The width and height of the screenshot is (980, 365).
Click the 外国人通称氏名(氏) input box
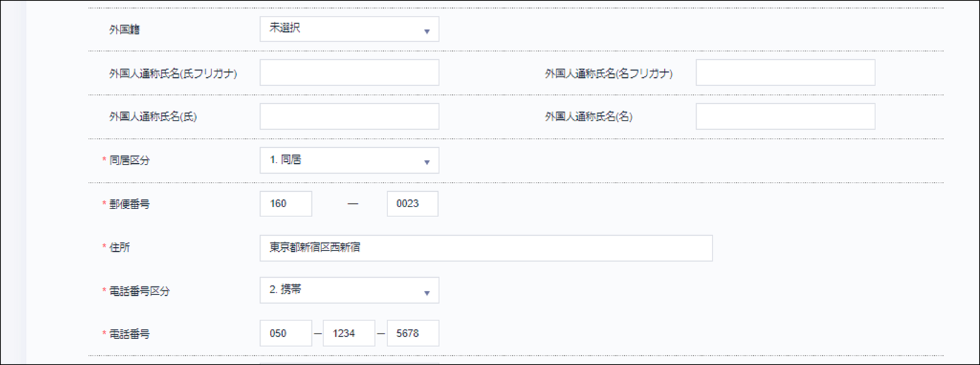(349, 117)
